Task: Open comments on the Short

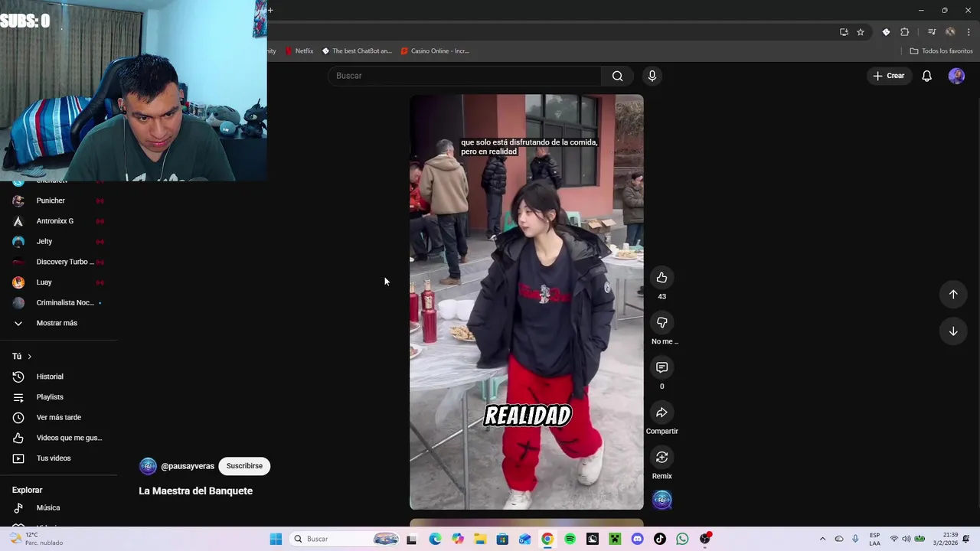Action: (x=661, y=367)
